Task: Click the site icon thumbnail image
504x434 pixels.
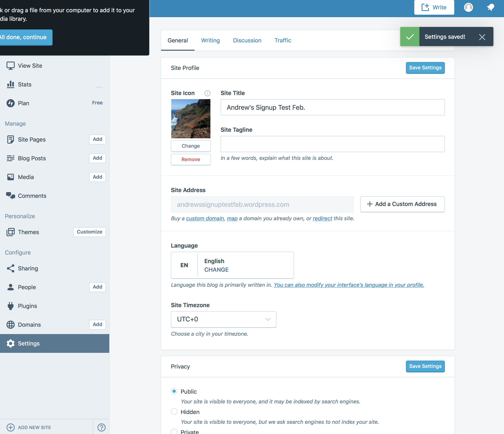Action: coord(191,119)
